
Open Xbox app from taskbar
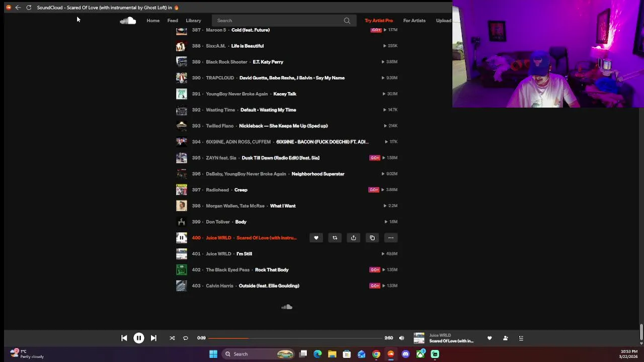point(420,354)
